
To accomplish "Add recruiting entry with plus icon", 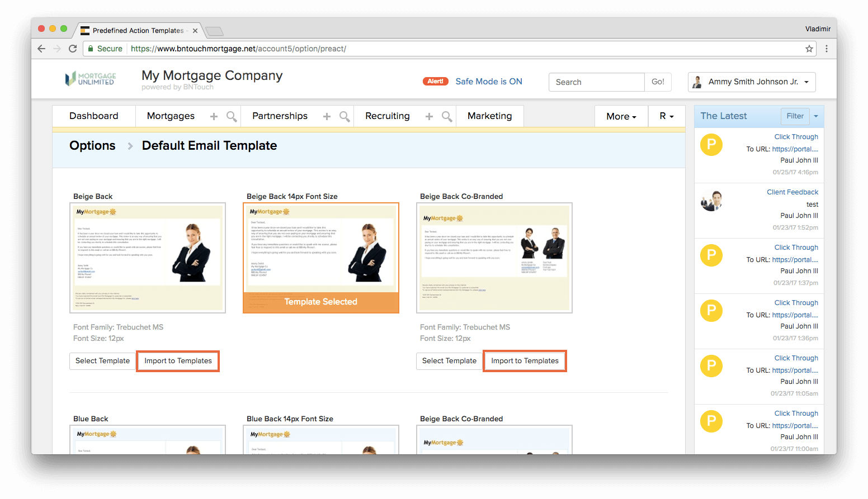I will pyautogui.click(x=429, y=116).
